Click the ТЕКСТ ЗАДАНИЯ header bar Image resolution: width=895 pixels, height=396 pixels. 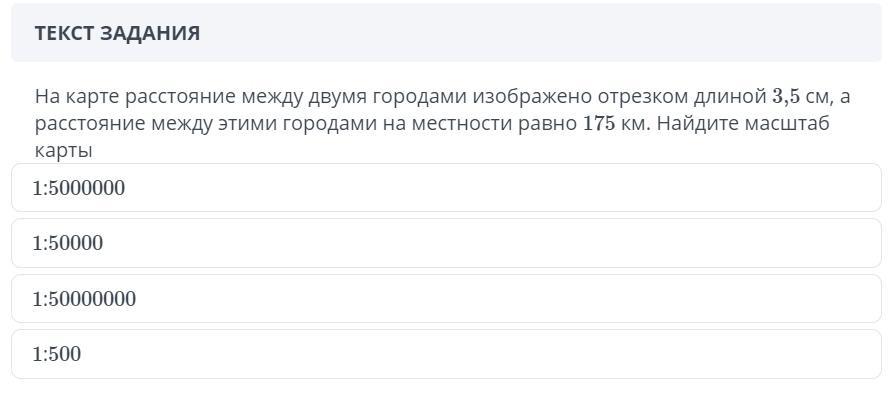(x=446, y=33)
